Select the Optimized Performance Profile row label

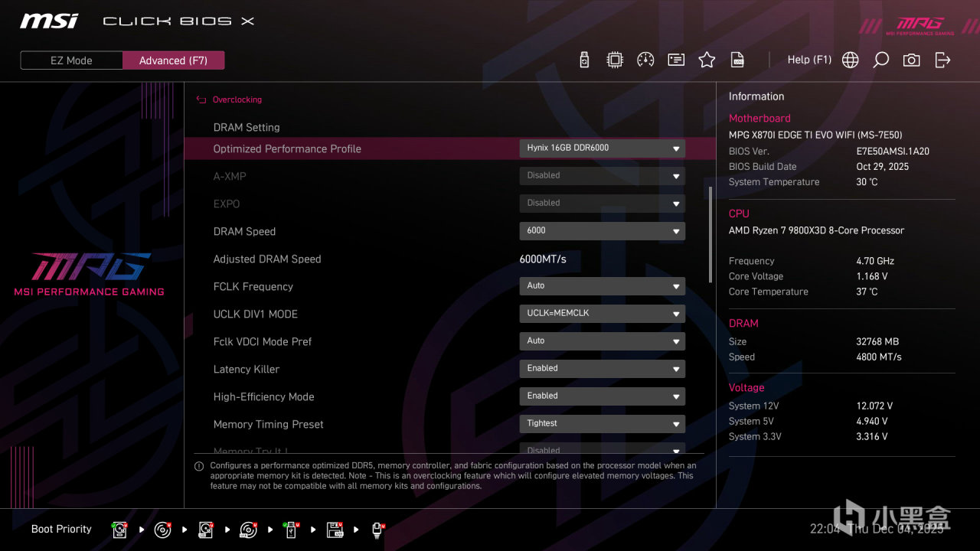287,148
